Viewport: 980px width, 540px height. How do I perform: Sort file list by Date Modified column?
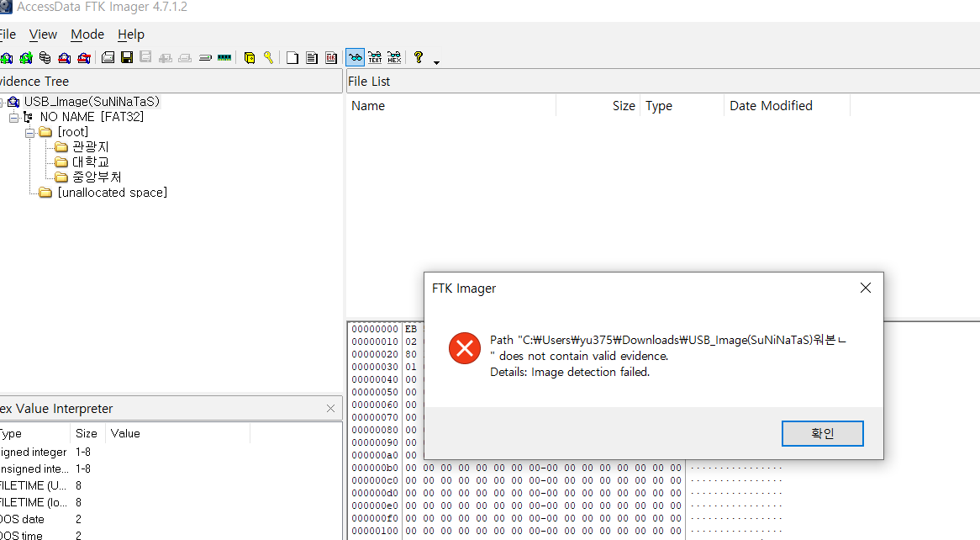[x=787, y=106]
